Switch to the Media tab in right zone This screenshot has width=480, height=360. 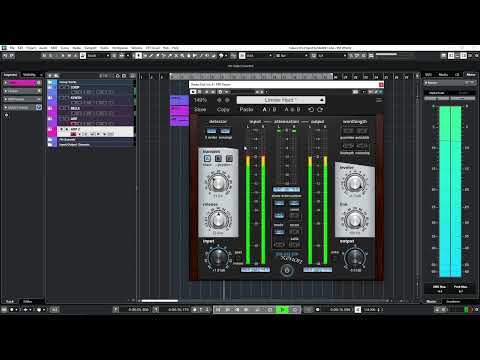(443, 75)
